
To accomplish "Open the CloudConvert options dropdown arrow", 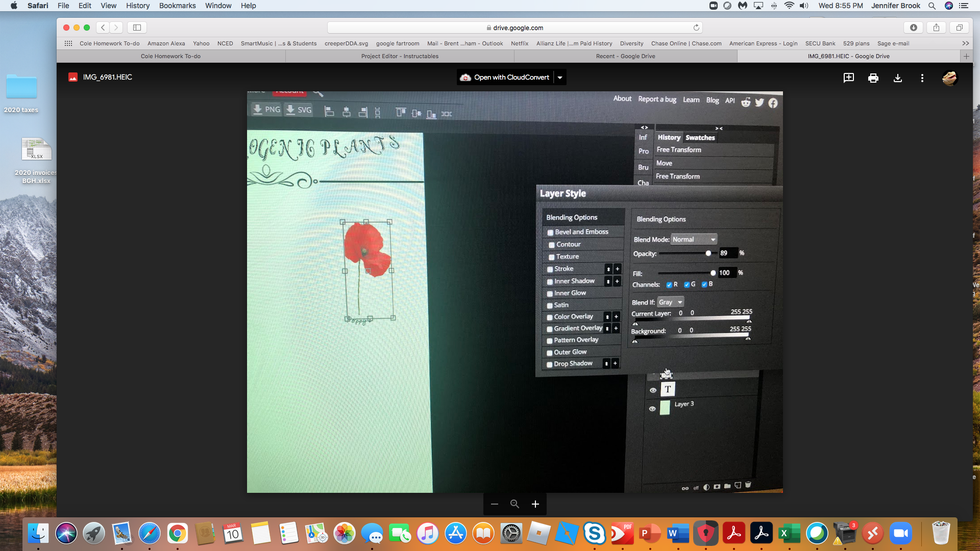I will 560,77.
